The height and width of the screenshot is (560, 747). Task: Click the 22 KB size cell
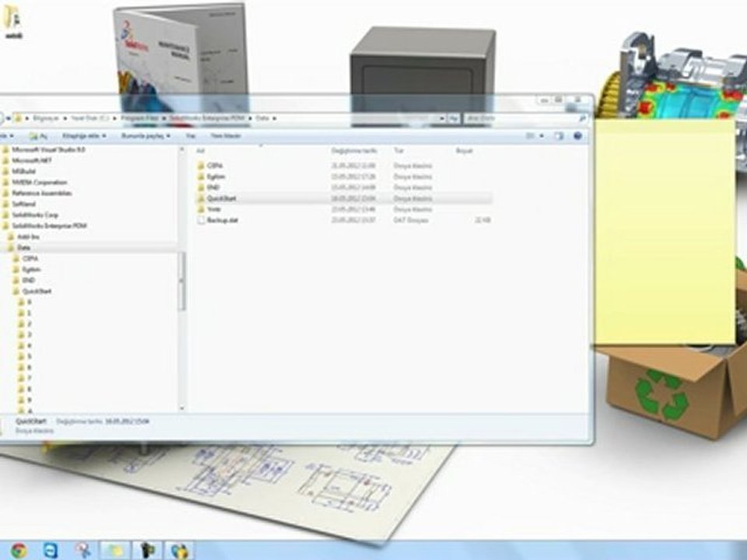coord(483,220)
